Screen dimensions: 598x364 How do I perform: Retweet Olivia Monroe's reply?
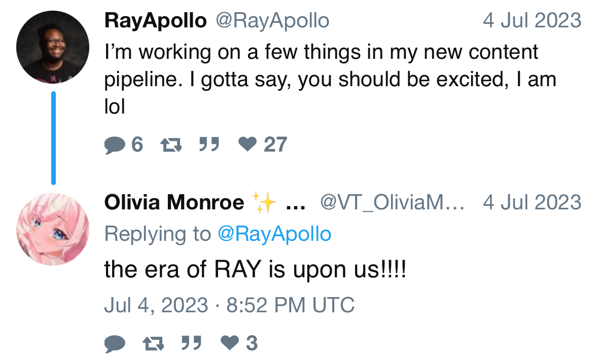pos(153,344)
